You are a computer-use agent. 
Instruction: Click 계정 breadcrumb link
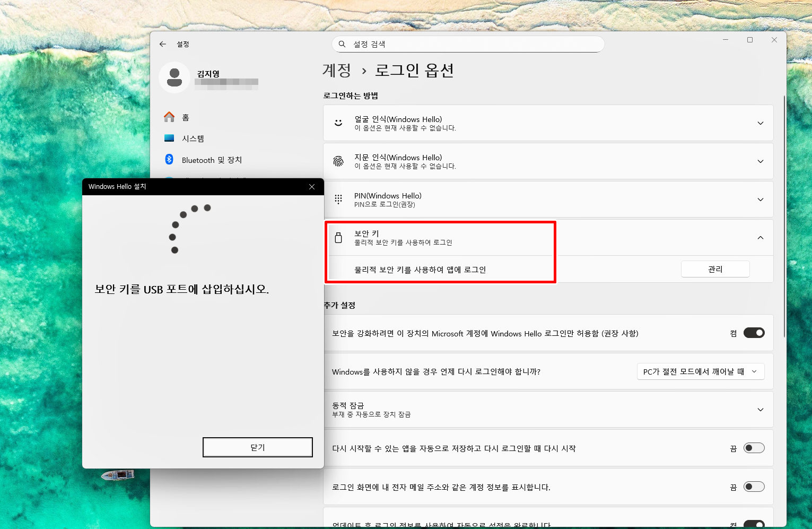pyautogui.click(x=337, y=70)
